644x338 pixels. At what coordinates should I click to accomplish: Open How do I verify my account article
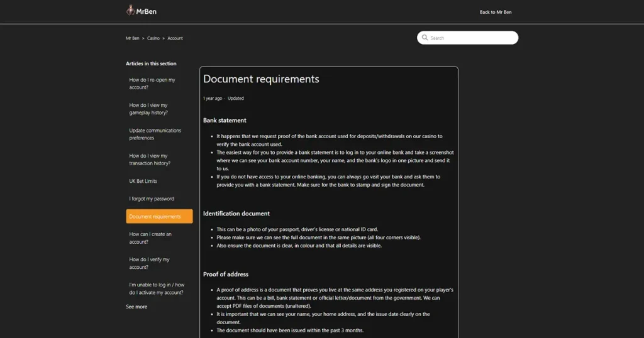(149, 263)
